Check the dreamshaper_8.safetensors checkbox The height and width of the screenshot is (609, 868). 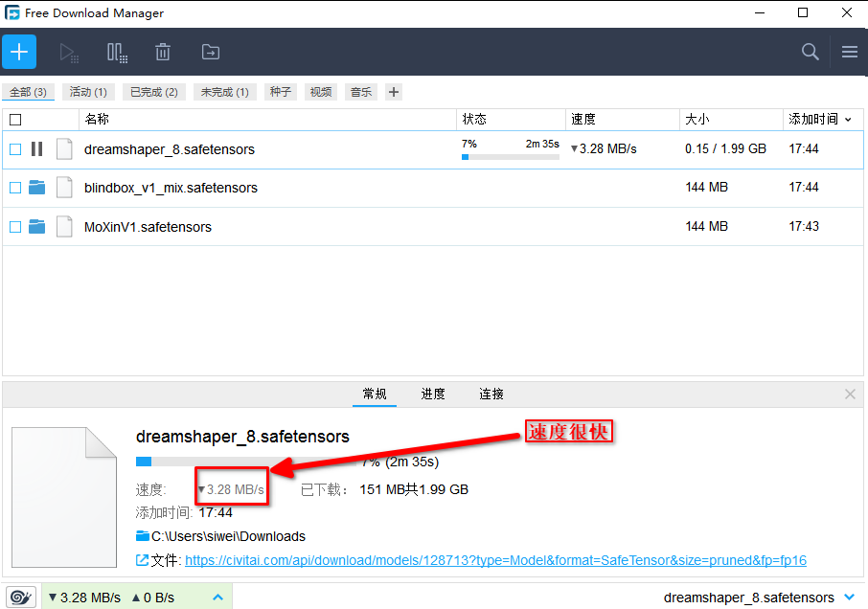(x=15, y=149)
